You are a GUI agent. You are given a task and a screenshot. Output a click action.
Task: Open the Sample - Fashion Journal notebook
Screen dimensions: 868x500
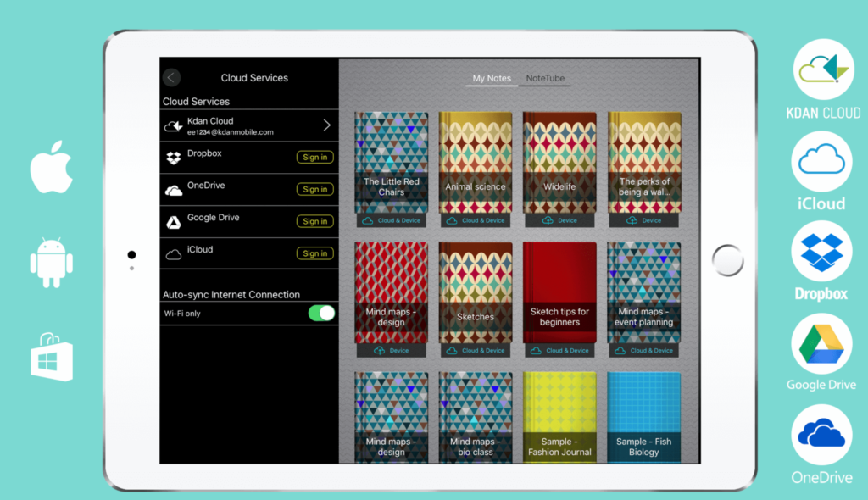(559, 418)
